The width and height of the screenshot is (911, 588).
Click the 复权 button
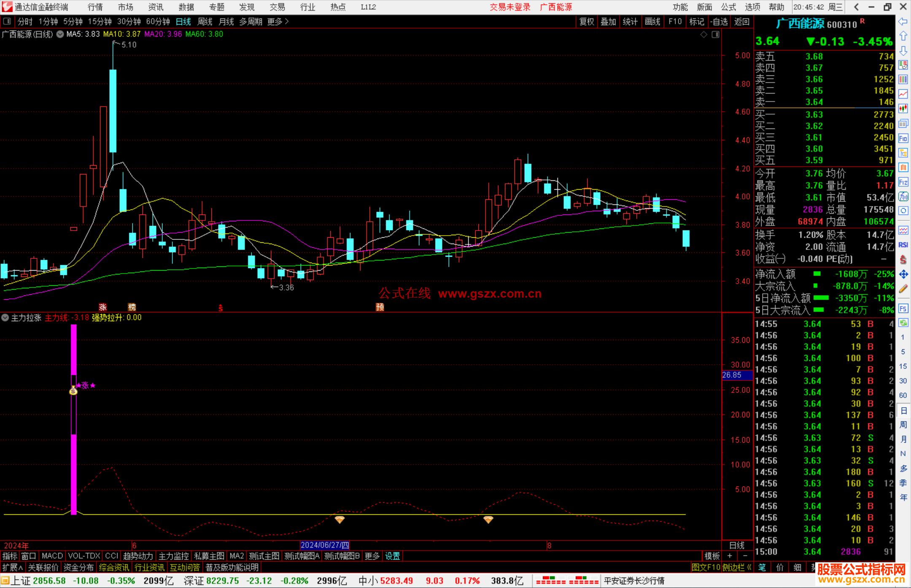586,21
